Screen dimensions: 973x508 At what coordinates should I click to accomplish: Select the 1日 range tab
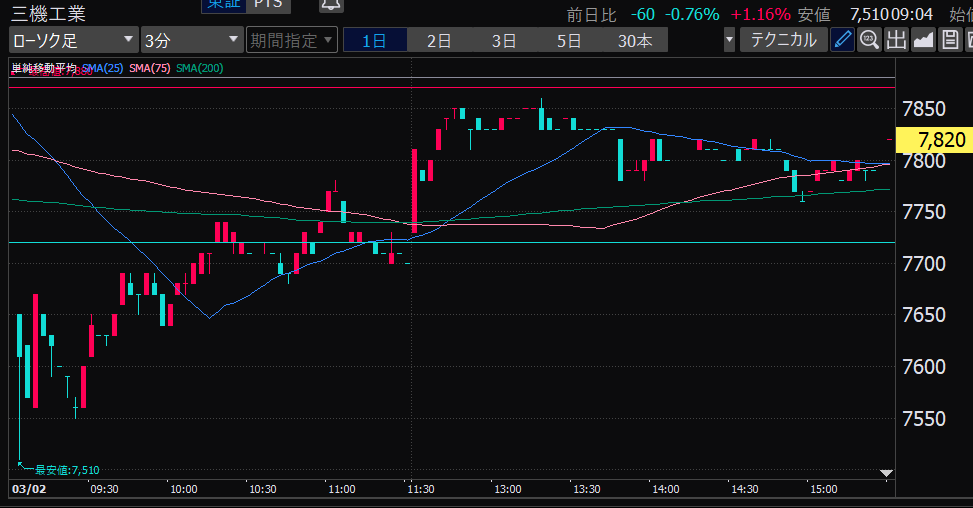(x=374, y=40)
